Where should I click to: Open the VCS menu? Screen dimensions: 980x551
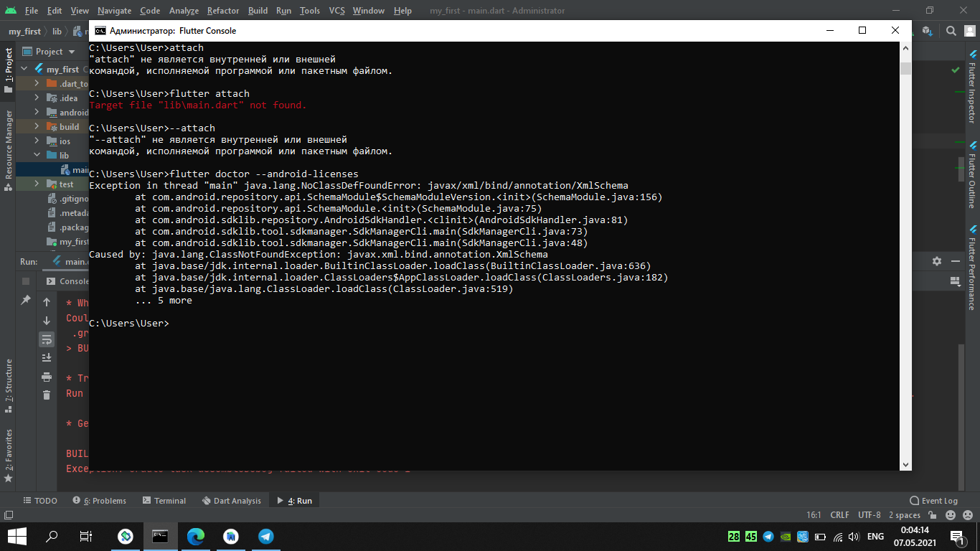pos(336,11)
